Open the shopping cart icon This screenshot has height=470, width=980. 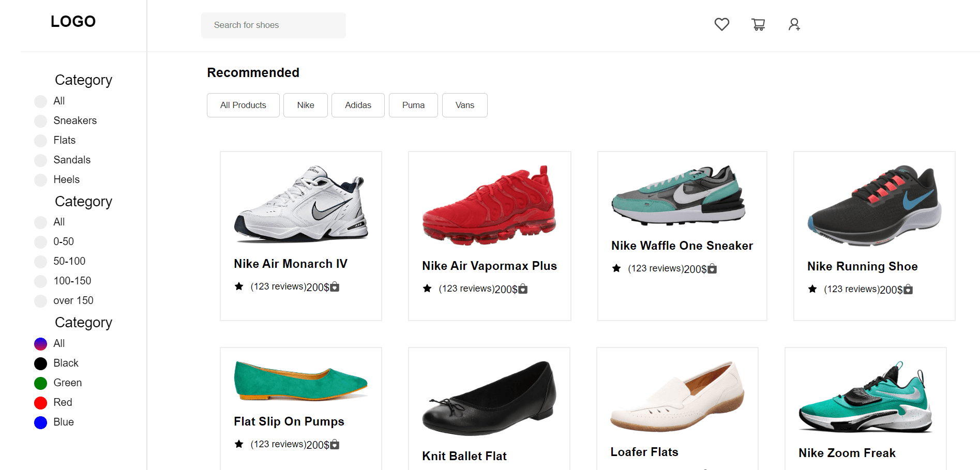click(x=758, y=24)
